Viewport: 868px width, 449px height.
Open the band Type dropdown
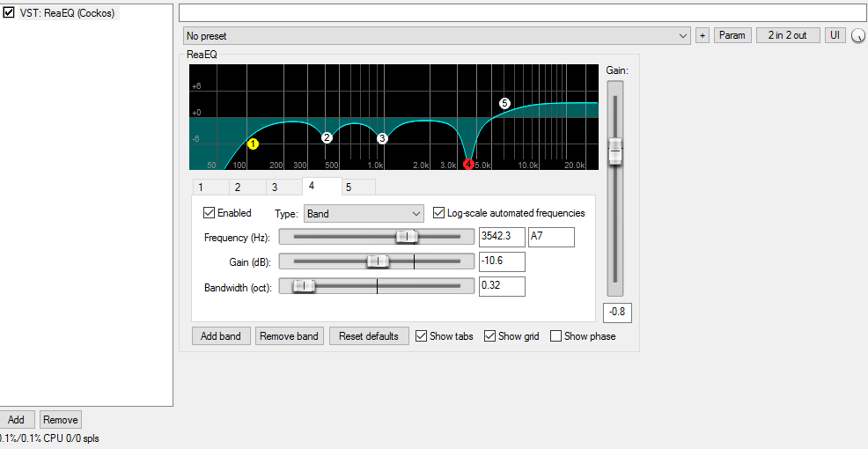pyautogui.click(x=364, y=214)
